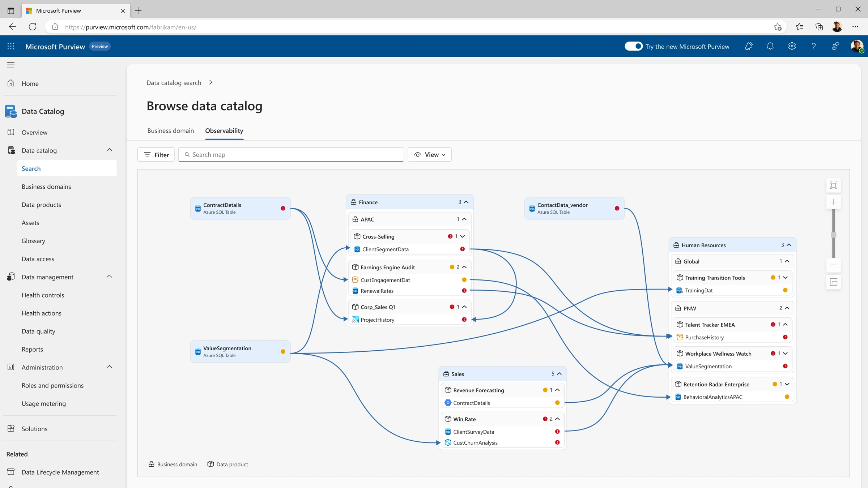Toggle the minimap layout icon
The image size is (868, 488).
834,282
